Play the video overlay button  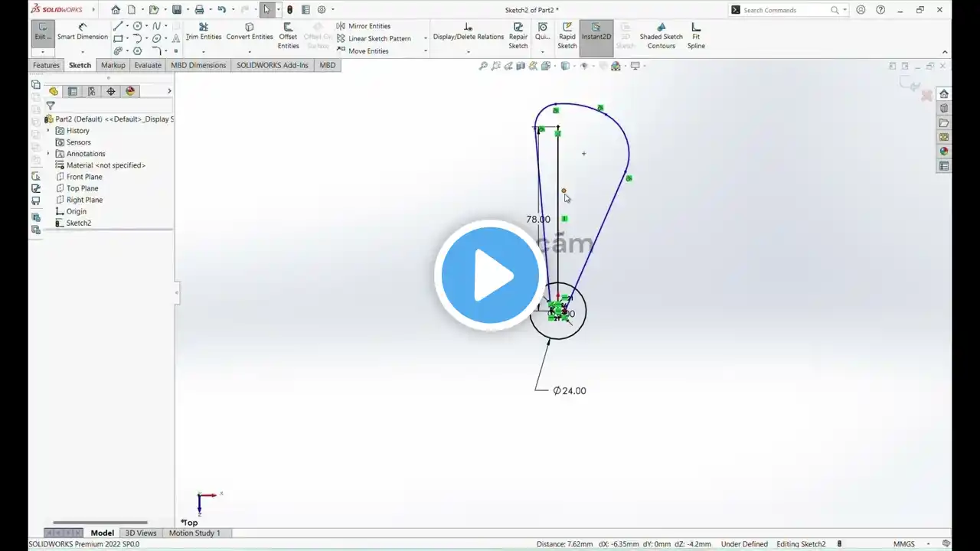pos(491,275)
